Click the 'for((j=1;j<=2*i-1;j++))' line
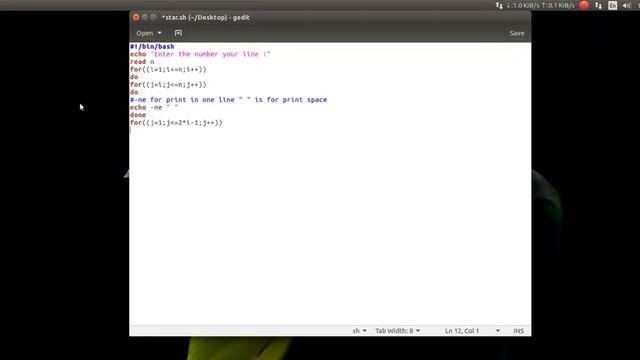 (176, 122)
